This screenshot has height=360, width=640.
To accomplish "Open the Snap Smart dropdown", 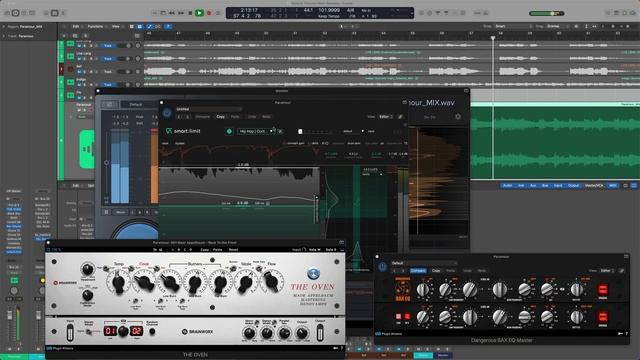I will (512, 26).
